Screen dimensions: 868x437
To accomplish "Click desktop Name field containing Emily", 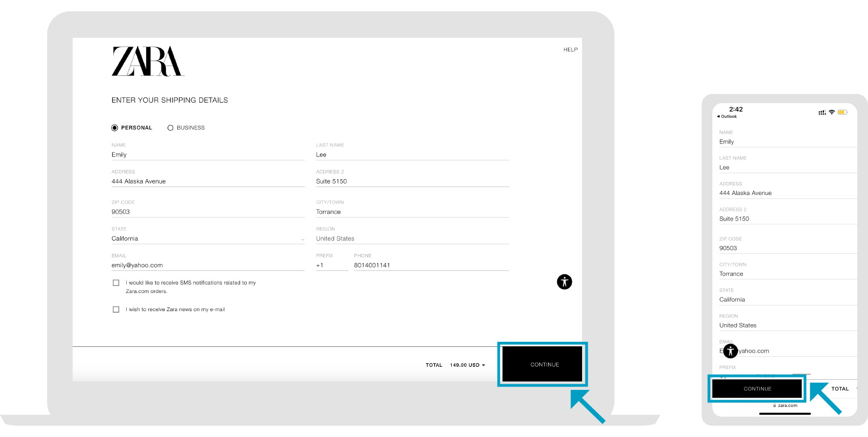I will point(208,155).
